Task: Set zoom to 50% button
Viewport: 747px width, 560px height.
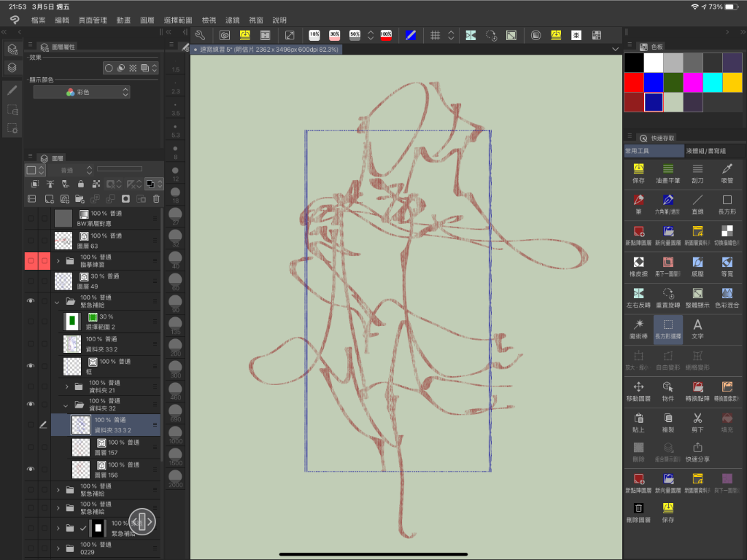Action: tap(355, 35)
